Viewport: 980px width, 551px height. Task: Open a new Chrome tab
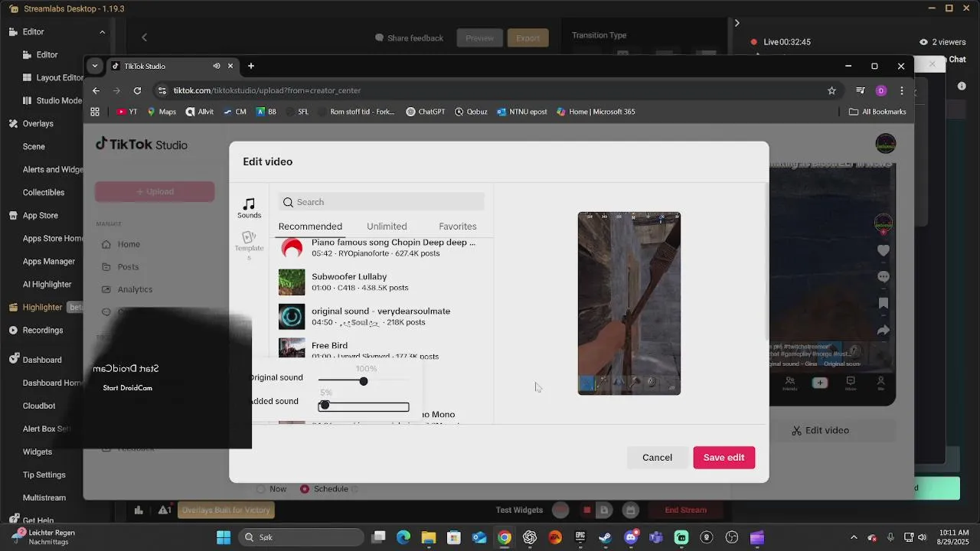250,66
